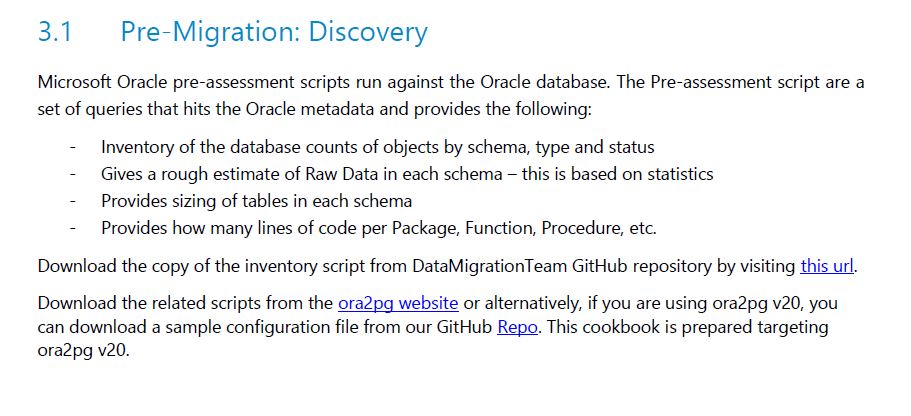Open the "this url" hyperlink

(x=827, y=267)
